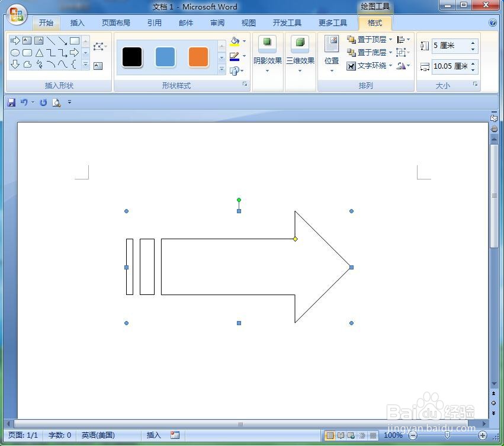Open the align objects dropdown

(x=403, y=40)
